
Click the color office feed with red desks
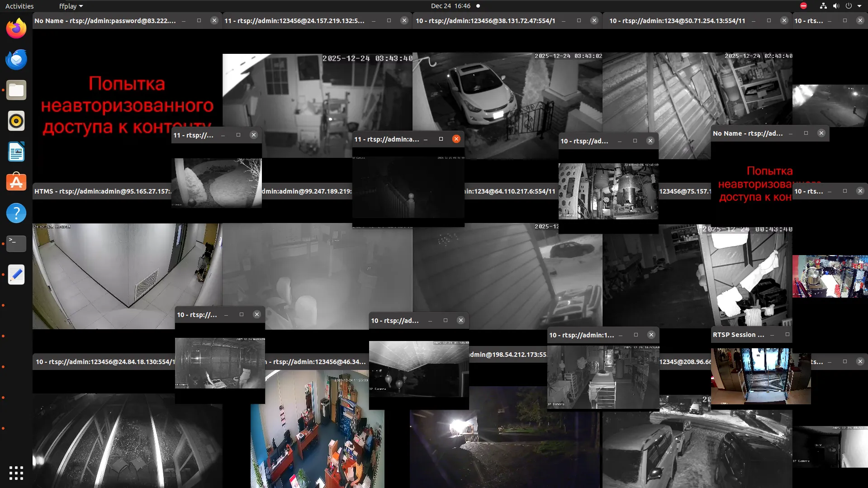click(318, 429)
